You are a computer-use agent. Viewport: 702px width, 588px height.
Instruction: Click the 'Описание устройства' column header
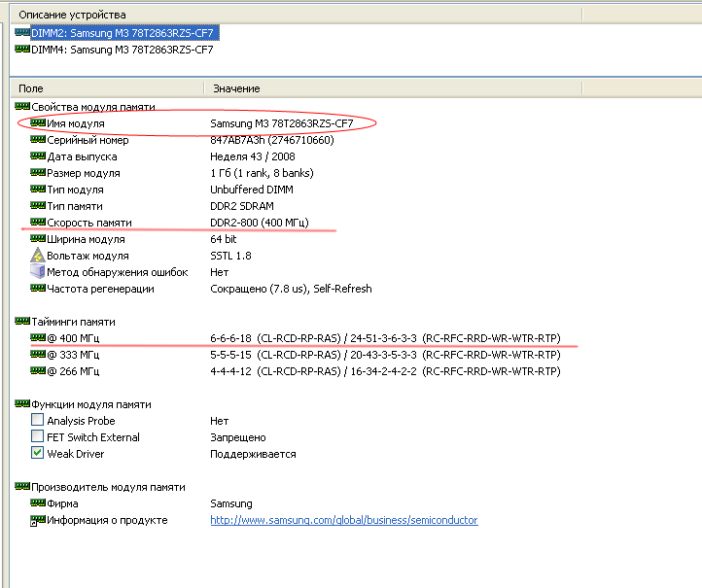(72, 15)
